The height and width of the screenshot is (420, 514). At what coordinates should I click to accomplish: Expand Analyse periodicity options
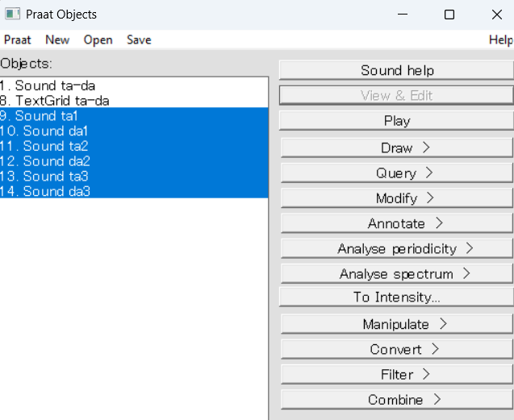coord(397,248)
